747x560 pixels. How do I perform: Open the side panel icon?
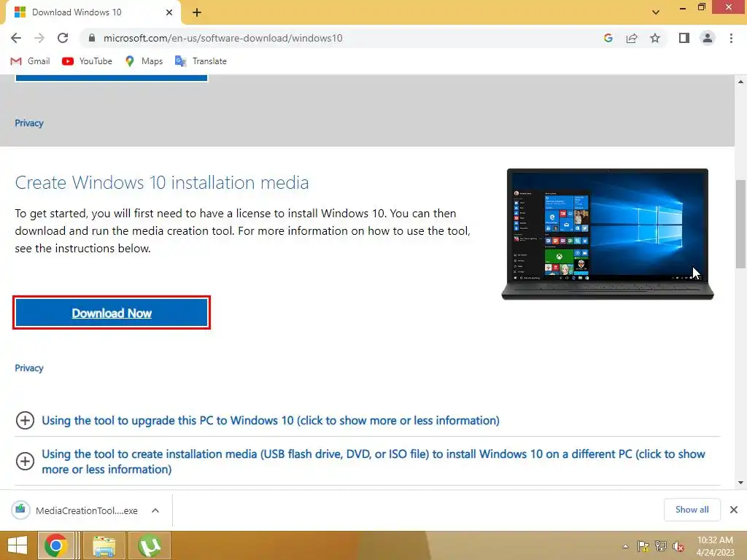tap(684, 38)
